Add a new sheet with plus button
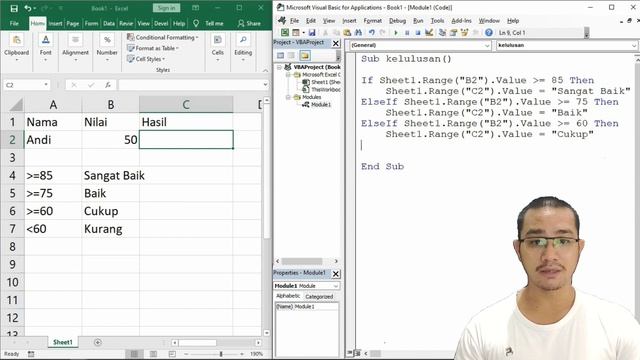This screenshot has width=640, height=360. pyautogui.click(x=98, y=342)
